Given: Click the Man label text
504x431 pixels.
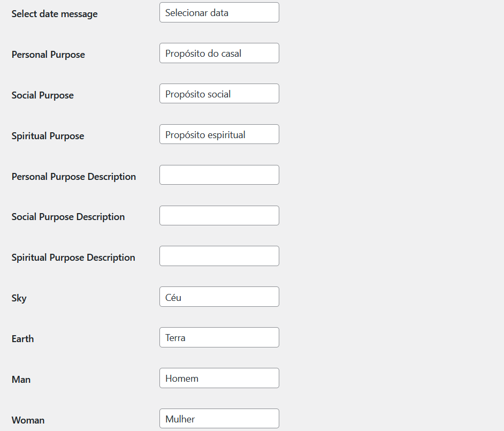Looking at the screenshot, I should 21,380.
